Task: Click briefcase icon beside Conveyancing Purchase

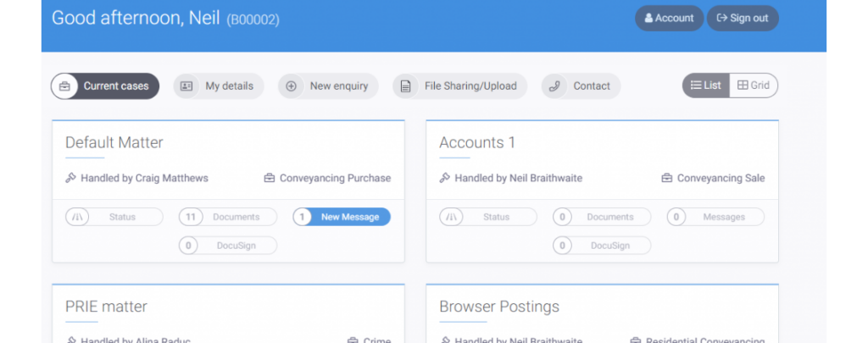Action: tap(270, 178)
